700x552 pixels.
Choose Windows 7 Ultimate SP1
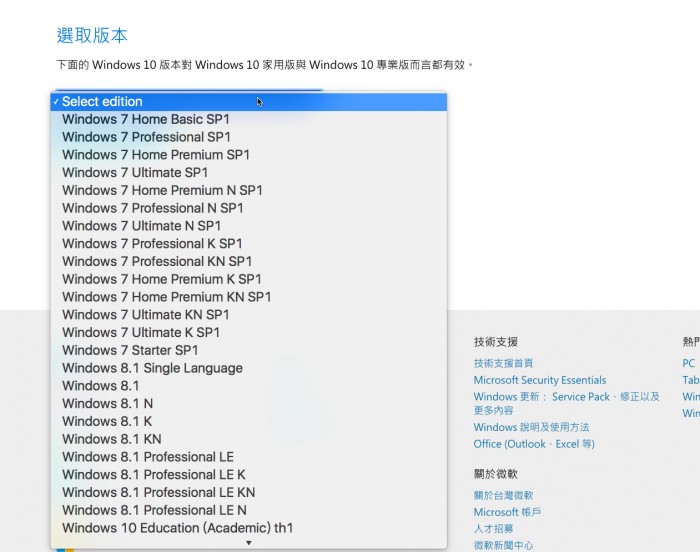click(x=249, y=172)
